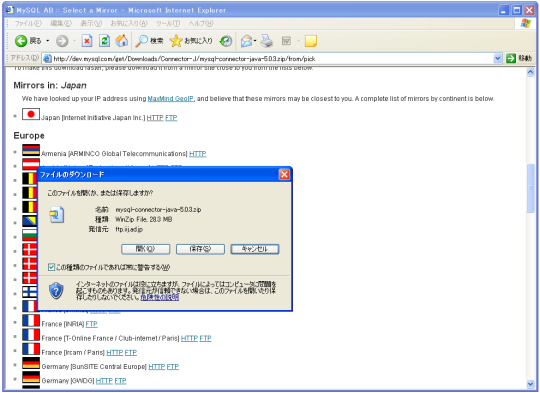Click the Europe section heading
The image size is (540, 393).
click(x=29, y=136)
